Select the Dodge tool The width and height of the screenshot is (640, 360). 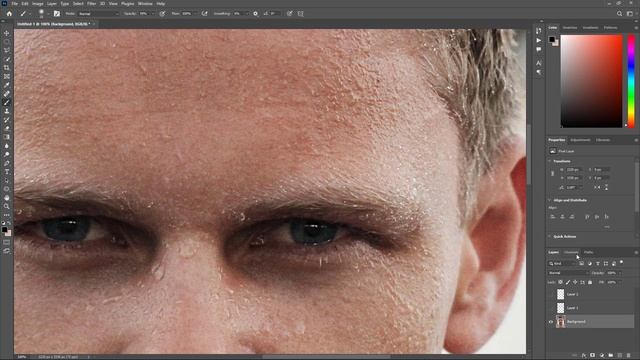(7, 154)
